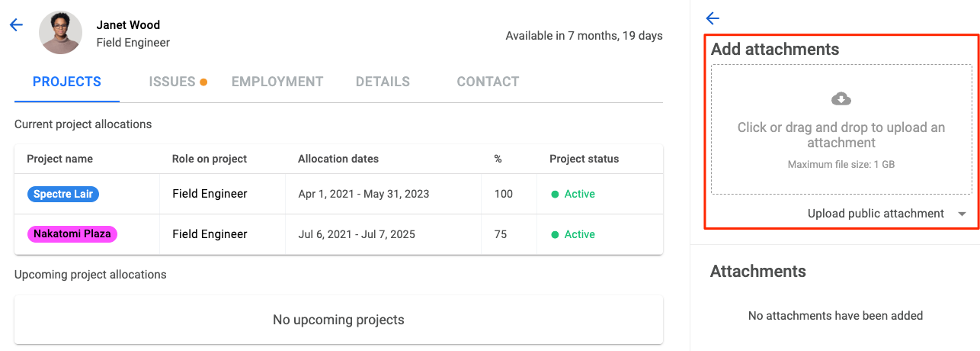The image size is (980, 351).
Task: Open the Issues tab
Action: pyautogui.click(x=172, y=82)
